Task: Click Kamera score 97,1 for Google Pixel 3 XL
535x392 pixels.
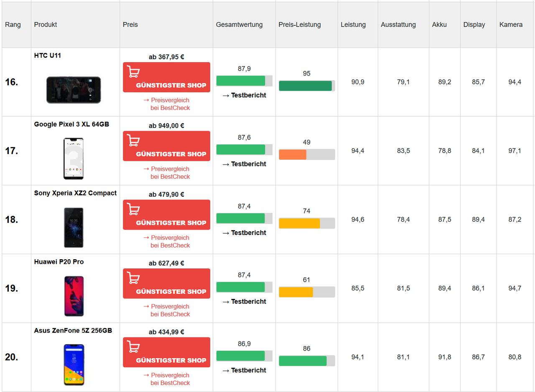Action: [x=515, y=151]
